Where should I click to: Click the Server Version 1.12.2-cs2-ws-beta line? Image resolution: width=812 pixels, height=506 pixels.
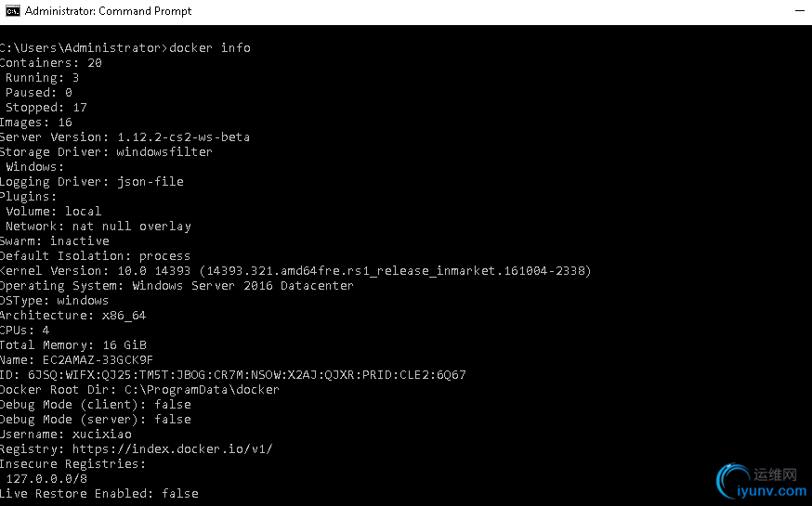click(124, 137)
